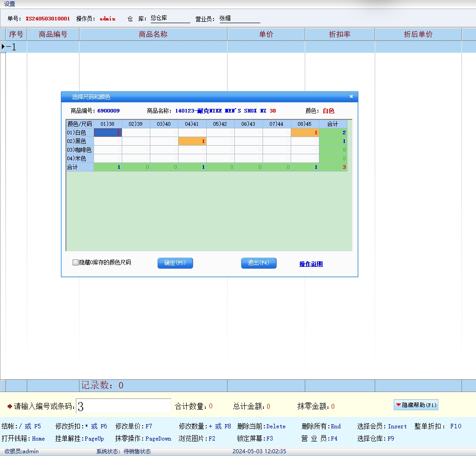Viewport: 476px width, 456px height.
Task: Select the white color size 38 cell
Action: 108,132
